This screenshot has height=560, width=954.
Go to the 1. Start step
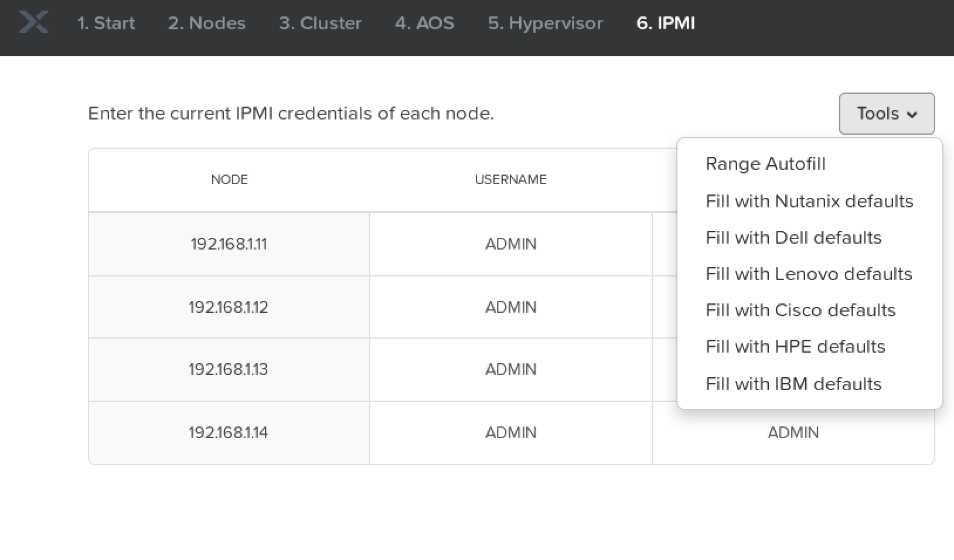pyautogui.click(x=106, y=23)
